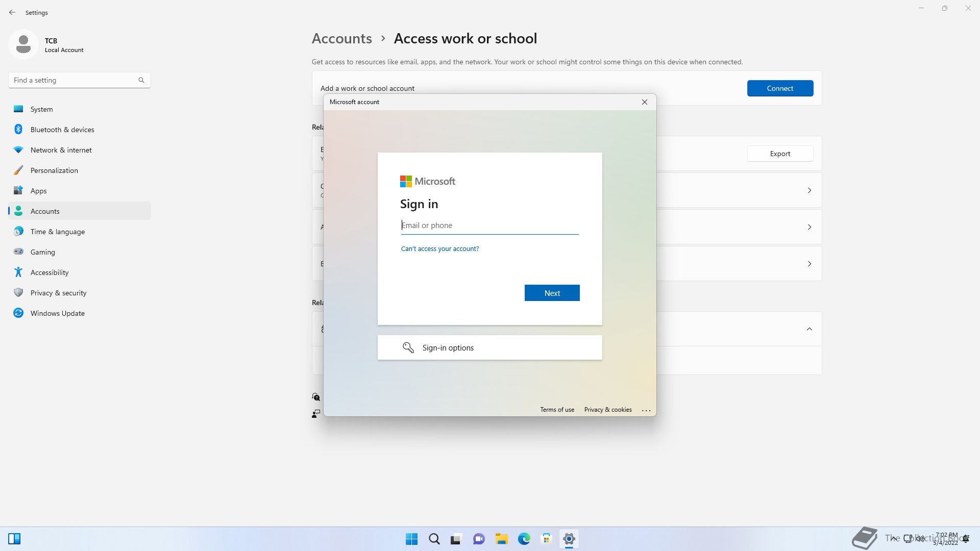The image size is (980, 551).
Task: Click the Email or phone field
Action: 489,226
